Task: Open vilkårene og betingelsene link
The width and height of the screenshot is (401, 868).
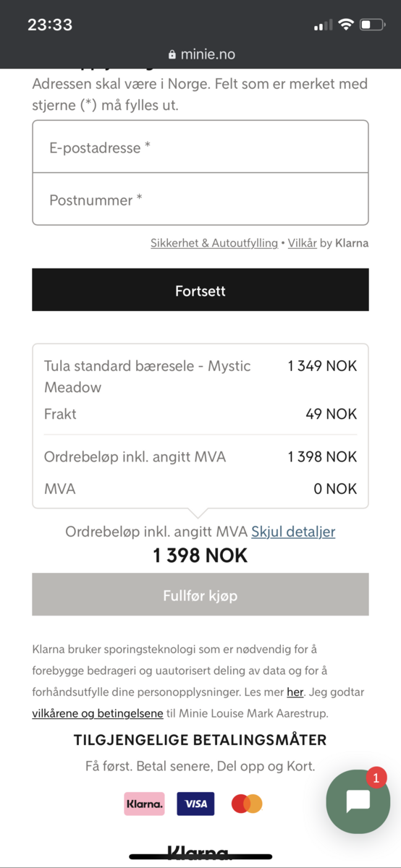Action: [x=98, y=713]
